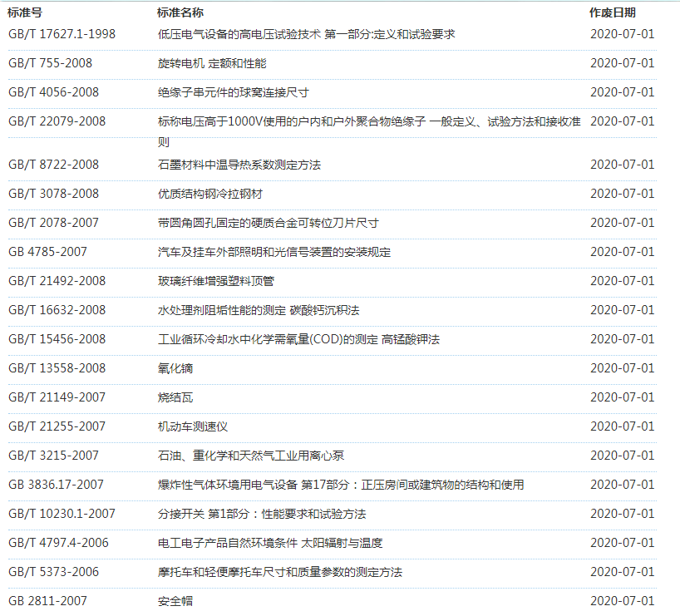Select the 旋转电机 定额和性能 standard name
This screenshot has width=680, height=616.
[212, 63]
